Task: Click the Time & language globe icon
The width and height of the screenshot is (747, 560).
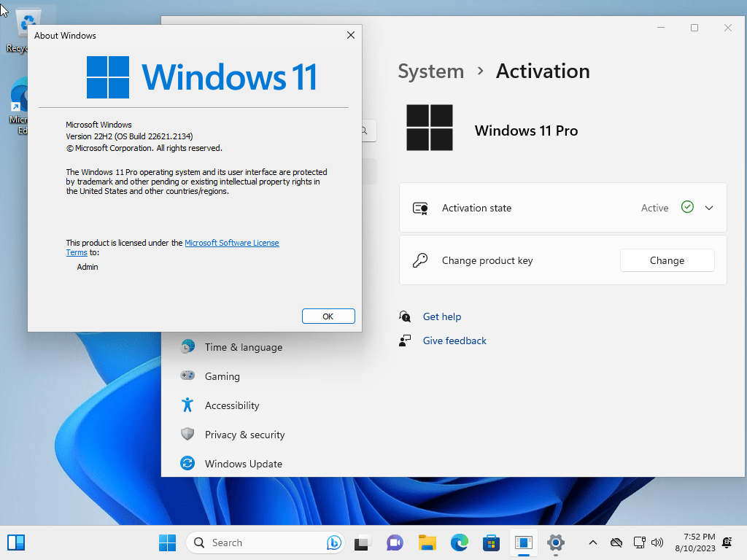Action: click(x=187, y=346)
